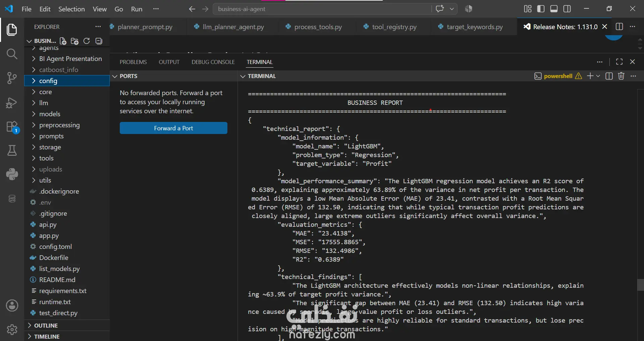Show more panel actions ellipsis
Viewport: 644px width, 341px height.
(600, 62)
